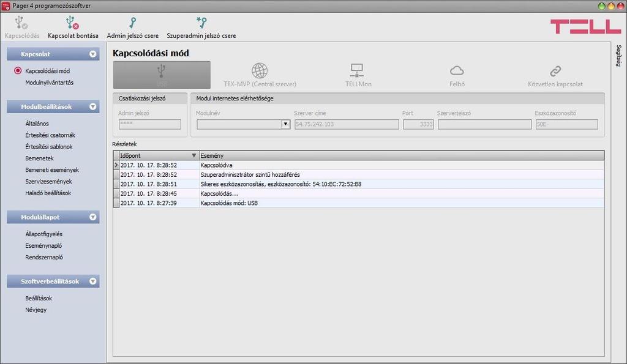Collapse the Szoftverbeállítások section arrow
The height and width of the screenshot is (364, 627).
[93, 281]
